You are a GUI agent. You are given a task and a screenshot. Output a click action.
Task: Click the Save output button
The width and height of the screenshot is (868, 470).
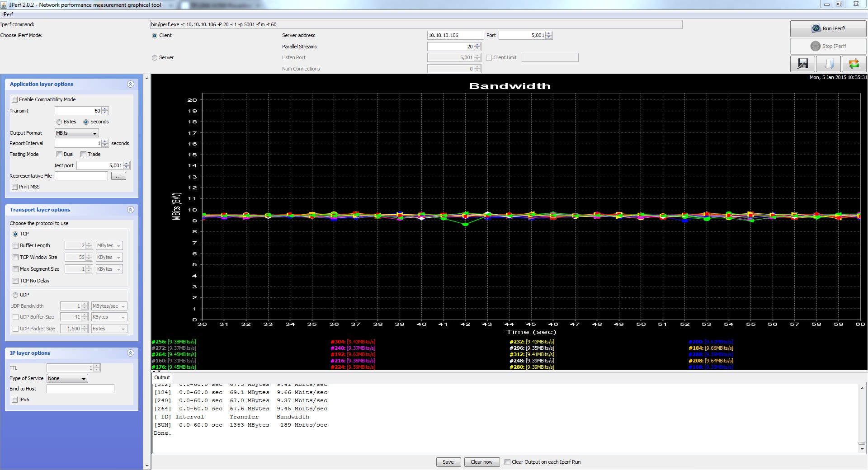(448, 462)
